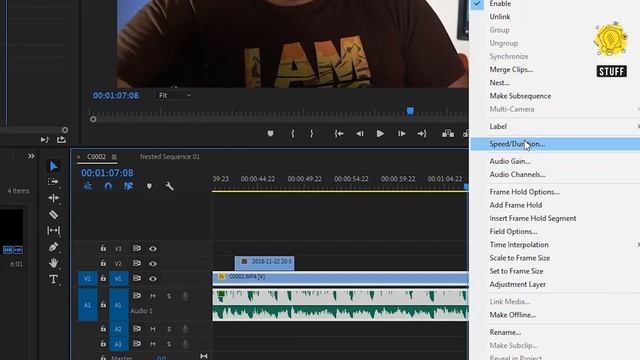Toggle lock on V2 track

(x=103, y=263)
